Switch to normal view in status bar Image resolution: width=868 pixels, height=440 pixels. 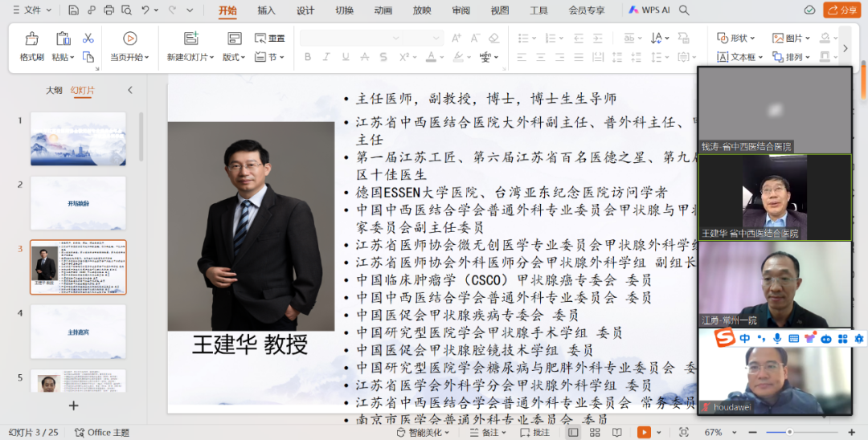pyautogui.click(x=572, y=432)
